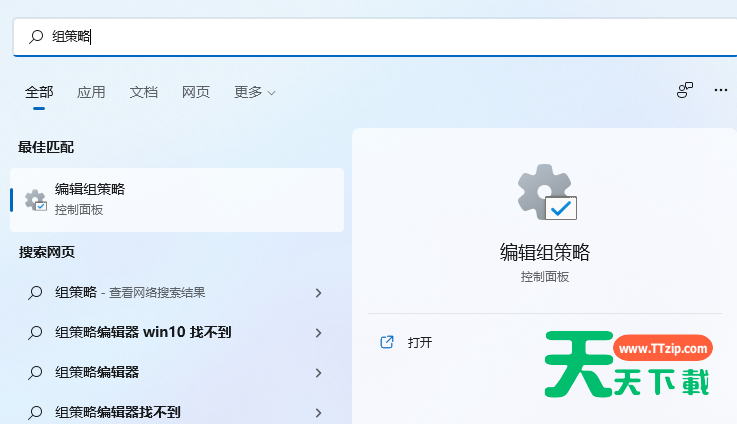Screen dimensions: 737x424
Task: Click the large 编辑组策略 icon in preview pane
Action: pyautogui.click(x=545, y=192)
